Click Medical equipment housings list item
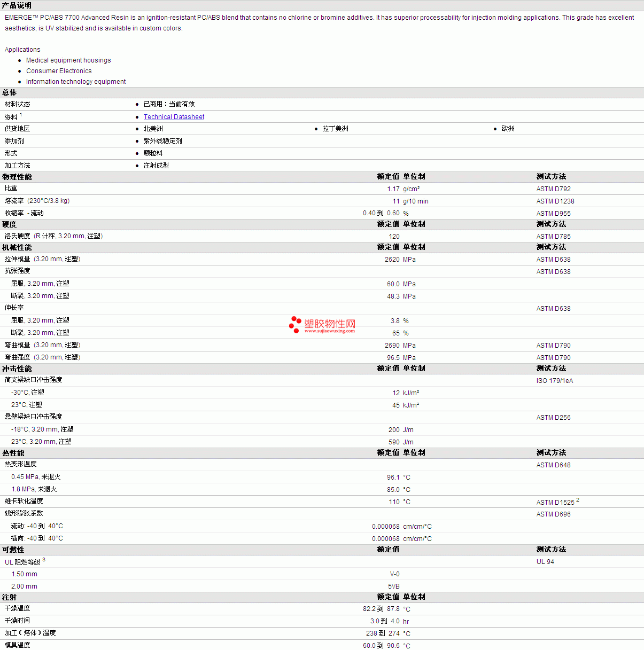The image size is (644, 650). coord(68,60)
